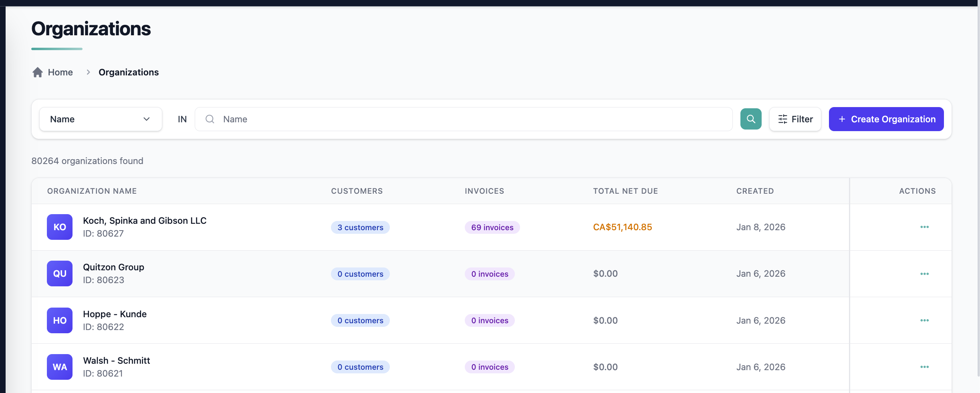Click Create Organization button

point(886,119)
